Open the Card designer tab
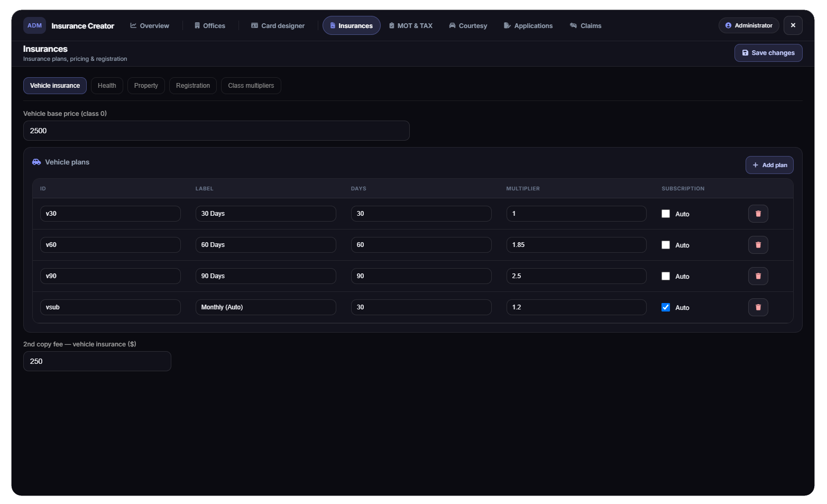Image resolution: width=827 pixels, height=504 pixels. point(278,25)
